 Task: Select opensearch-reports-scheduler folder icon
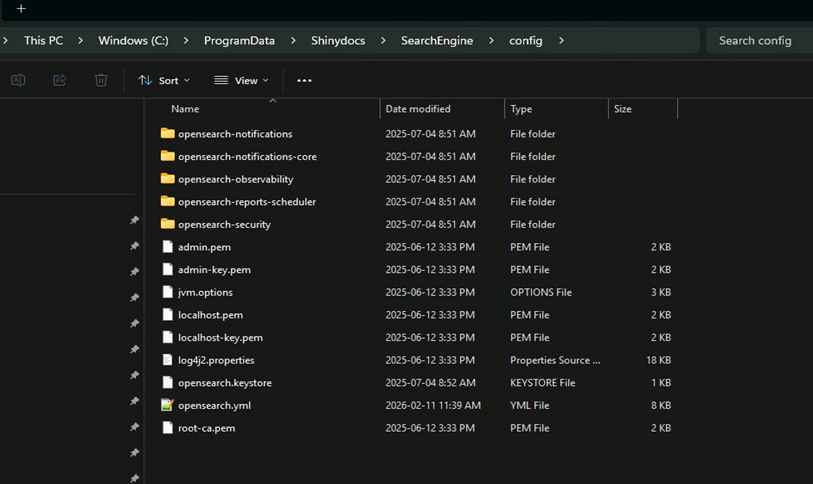coord(167,201)
